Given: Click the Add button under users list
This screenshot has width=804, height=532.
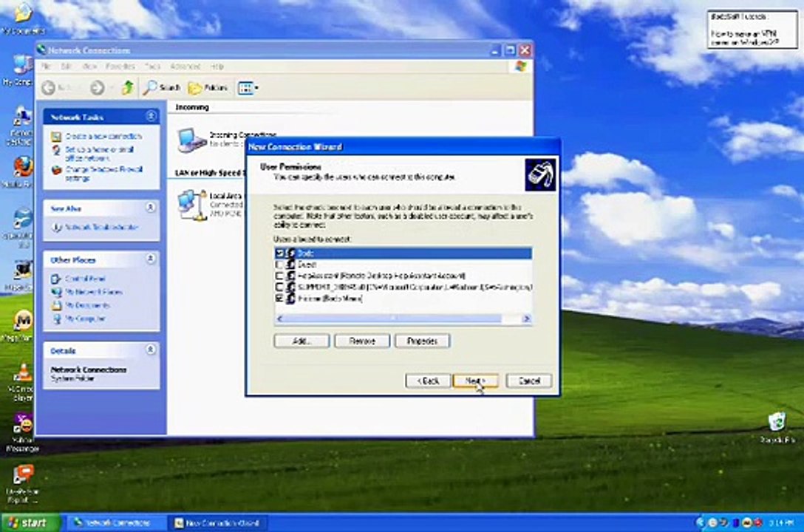Looking at the screenshot, I should pos(301,341).
